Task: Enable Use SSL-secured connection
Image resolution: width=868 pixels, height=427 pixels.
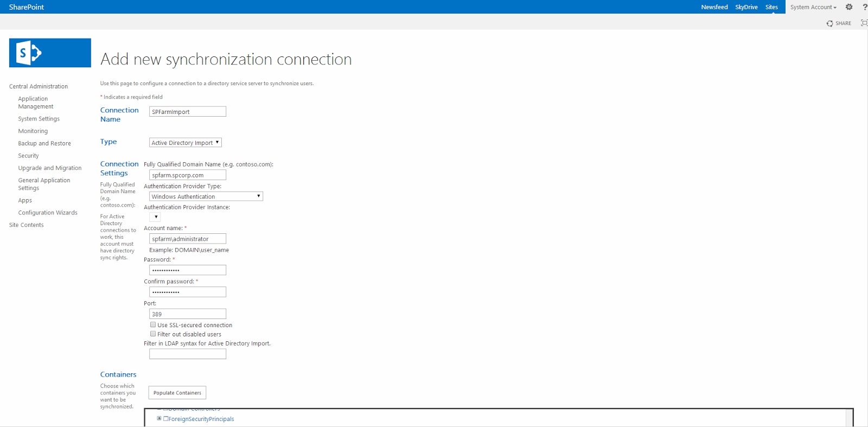Action: [x=153, y=325]
